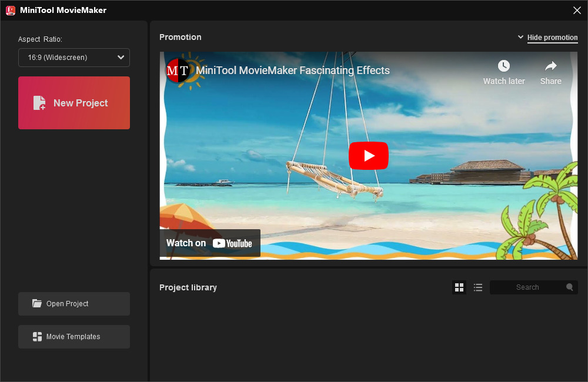The width and height of the screenshot is (588, 382).
Task: Open the video title 'MiniTool MovieMaker Fascinating Effects'
Action: point(293,71)
